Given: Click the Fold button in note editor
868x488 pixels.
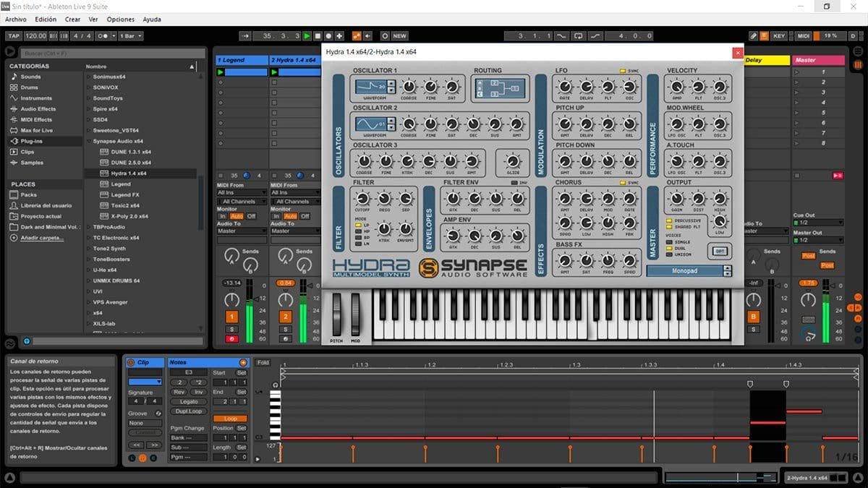Looking at the screenshot, I should coord(263,362).
